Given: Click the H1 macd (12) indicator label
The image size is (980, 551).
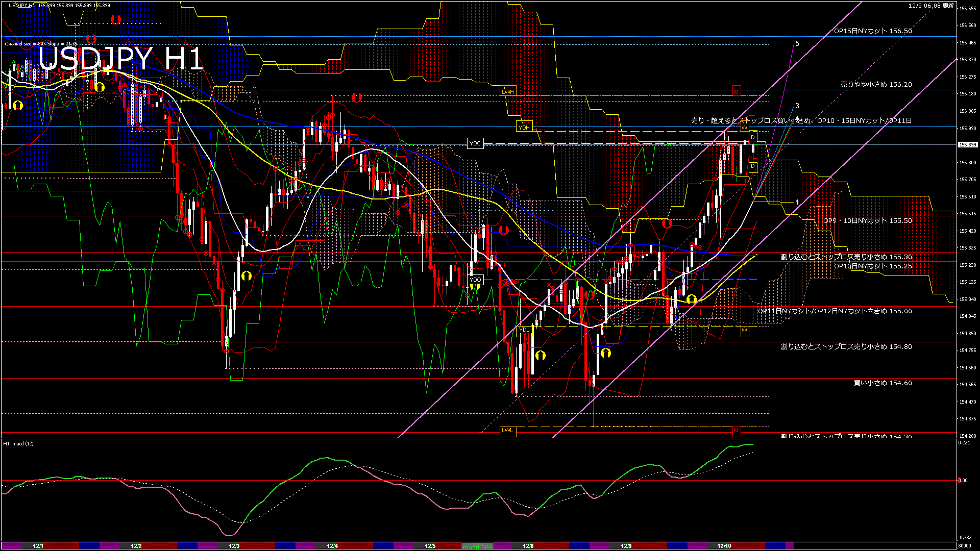Looking at the screenshot, I should [19, 444].
